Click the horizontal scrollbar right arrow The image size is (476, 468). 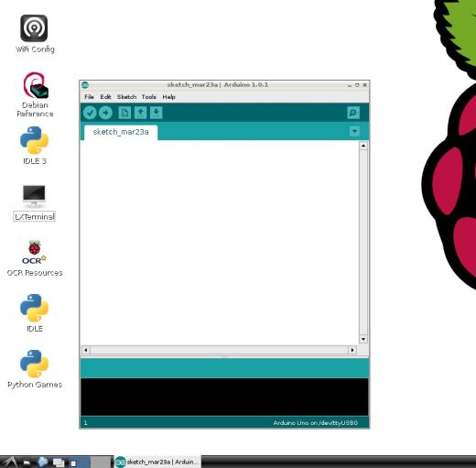tap(352, 350)
